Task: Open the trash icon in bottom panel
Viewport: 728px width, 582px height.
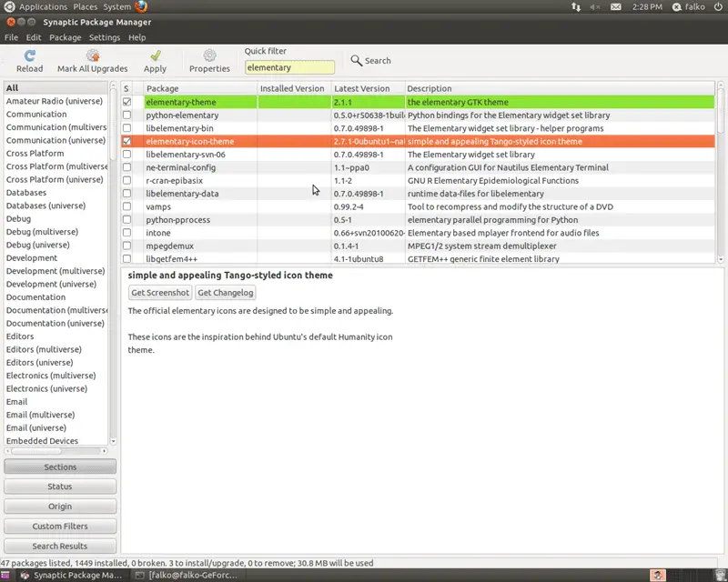Action: [721, 576]
